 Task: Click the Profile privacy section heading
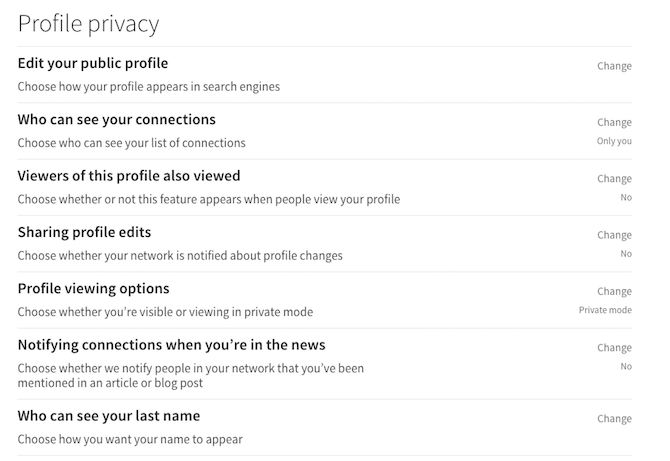click(x=88, y=24)
